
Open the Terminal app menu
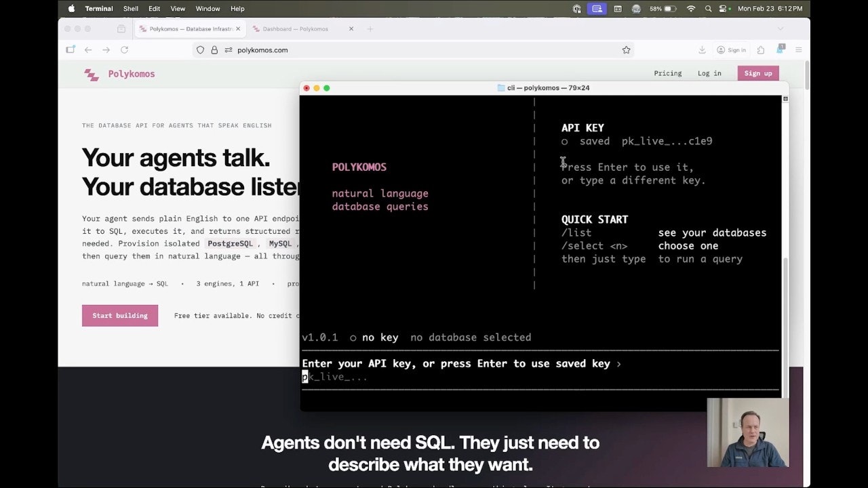(x=99, y=9)
